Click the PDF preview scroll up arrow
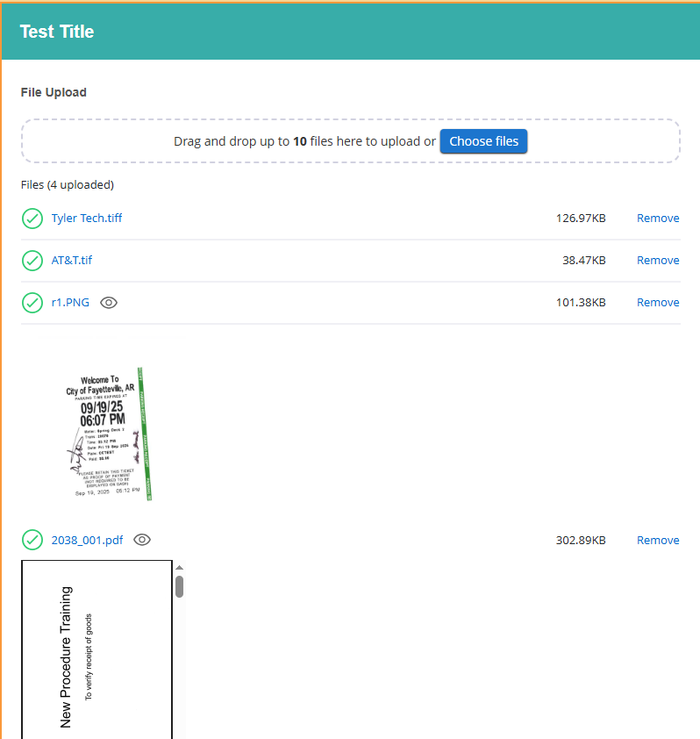 coord(180,568)
